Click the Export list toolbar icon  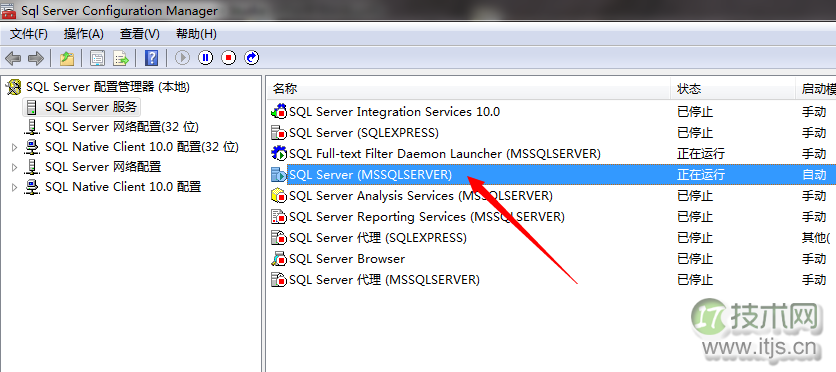click(x=121, y=58)
